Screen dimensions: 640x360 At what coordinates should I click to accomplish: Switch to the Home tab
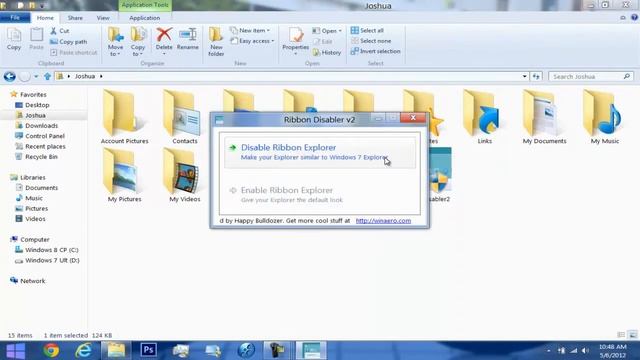click(x=45, y=18)
